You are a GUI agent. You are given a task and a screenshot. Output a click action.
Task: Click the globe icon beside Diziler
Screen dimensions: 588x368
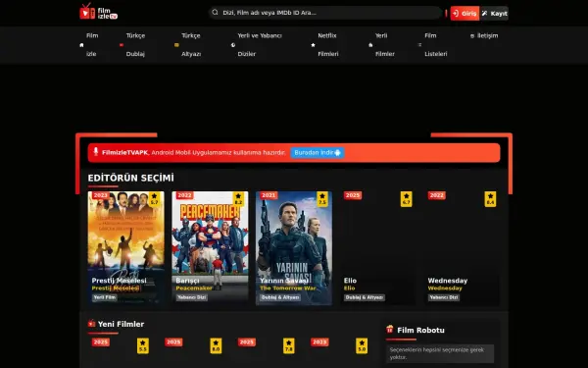(x=233, y=45)
